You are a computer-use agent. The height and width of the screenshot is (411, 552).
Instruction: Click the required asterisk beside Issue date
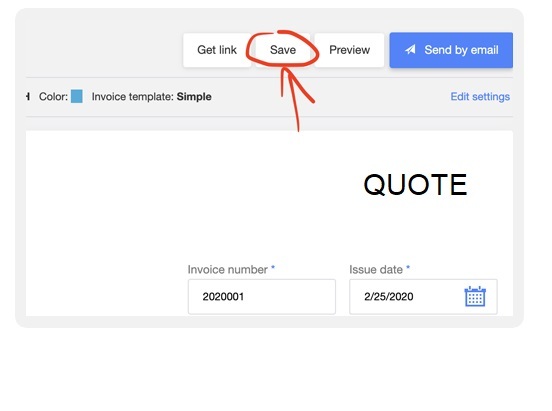coord(408,268)
